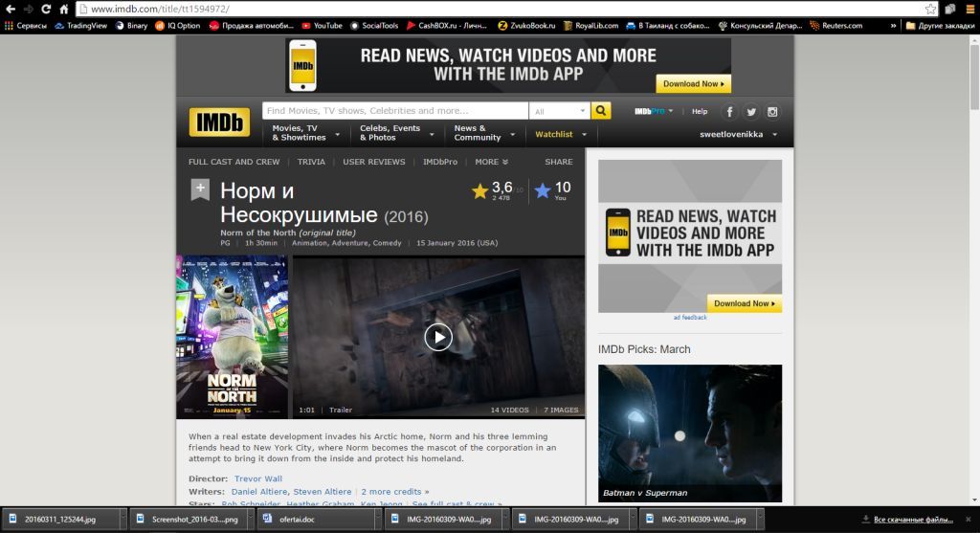Click the 15 January 2016 (USA) release date
This screenshot has height=533, width=980.
pyautogui.click(x=457, y=243)
